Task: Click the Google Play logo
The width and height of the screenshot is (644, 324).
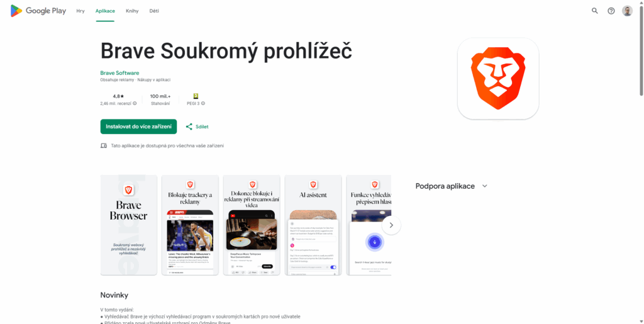Action: (38, 11)
